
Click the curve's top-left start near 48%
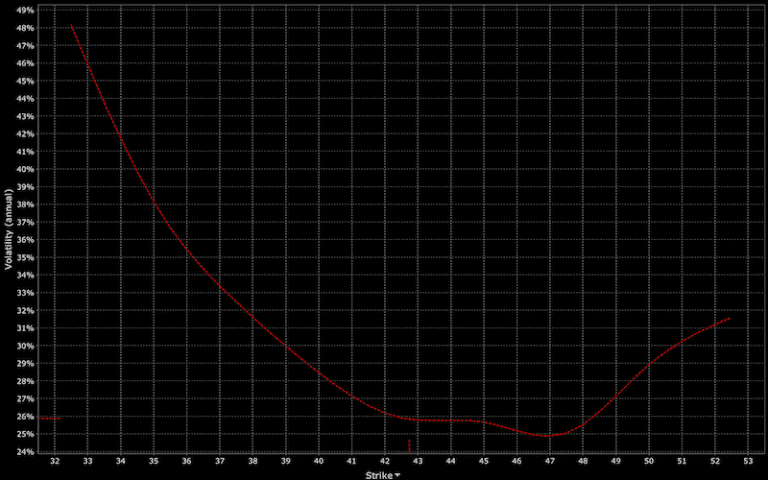point(72,25)
